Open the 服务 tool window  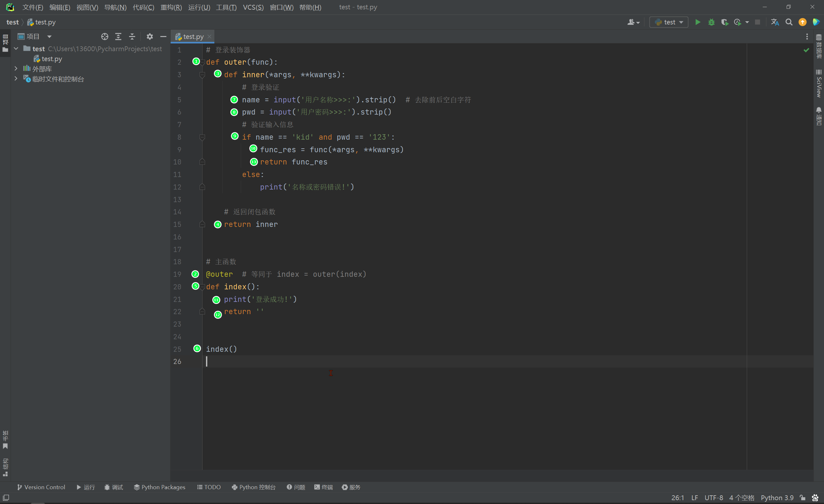click(351, 487)
